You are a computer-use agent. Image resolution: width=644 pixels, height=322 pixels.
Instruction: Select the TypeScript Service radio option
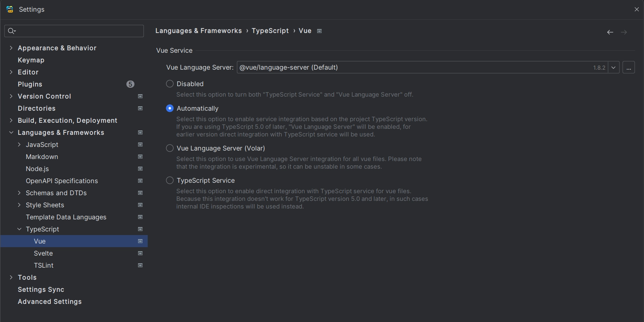click(170, 180)
